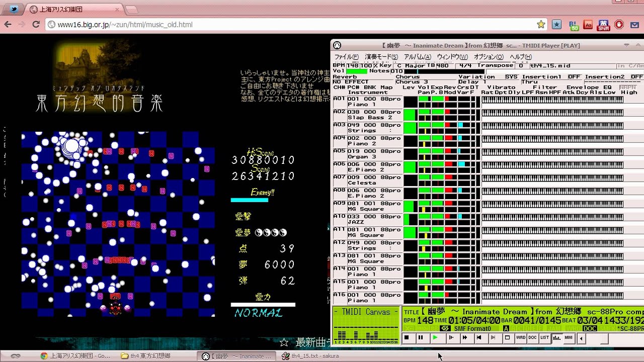Open the アルバム(A) menu
644x362 pixels.
click(418, 57)
